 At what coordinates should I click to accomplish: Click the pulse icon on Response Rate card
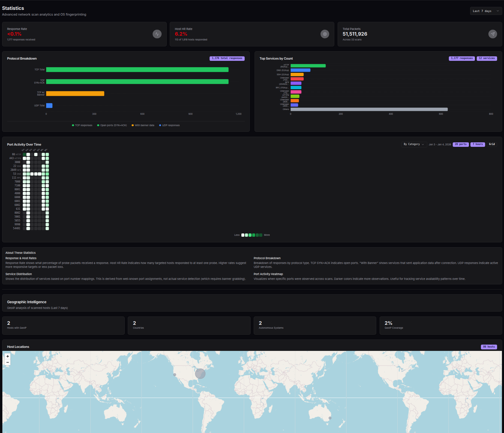click(157, 34)
